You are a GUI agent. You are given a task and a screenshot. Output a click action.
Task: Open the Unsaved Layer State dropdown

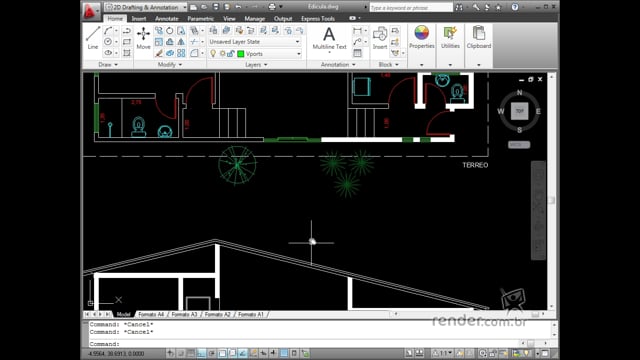pyautogui.click(x=255, y=42)
